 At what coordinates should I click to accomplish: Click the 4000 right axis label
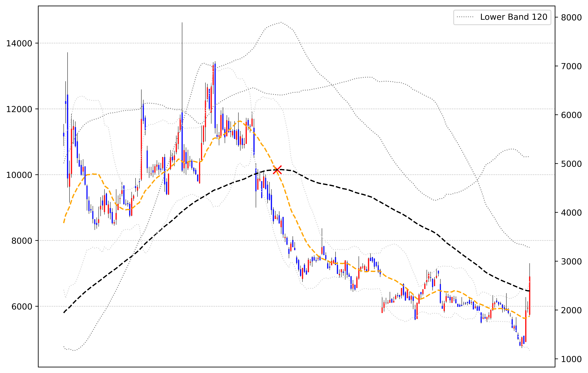(571, 213)
